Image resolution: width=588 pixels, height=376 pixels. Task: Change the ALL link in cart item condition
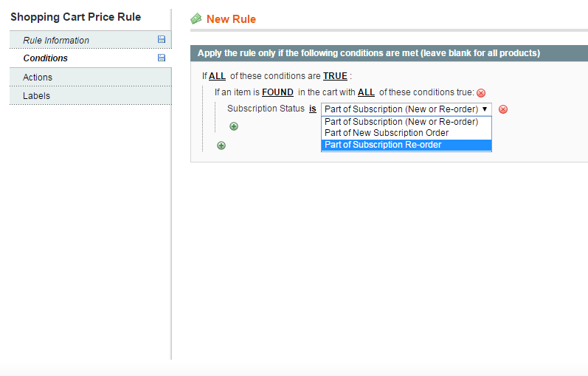[366, 92]
